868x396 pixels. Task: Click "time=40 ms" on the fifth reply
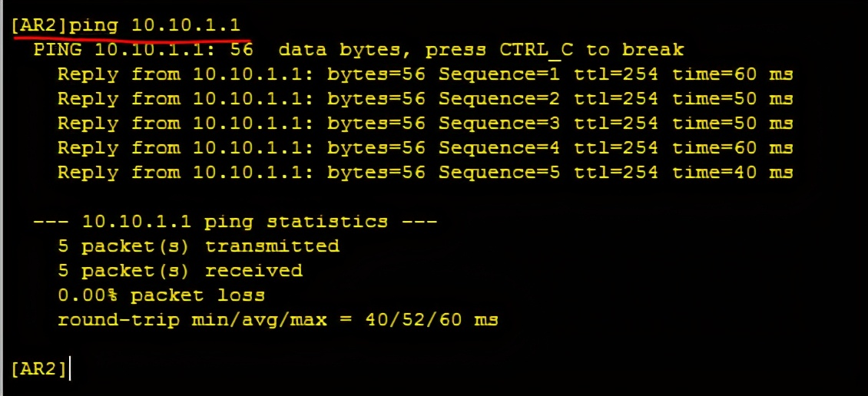click(x=732, y=173)
